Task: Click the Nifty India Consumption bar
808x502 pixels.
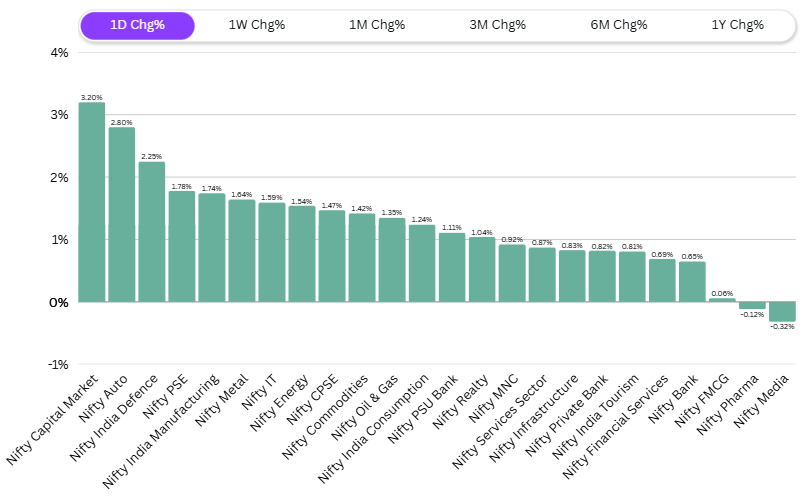Action: pyautogui.click(x=422, y=263)
